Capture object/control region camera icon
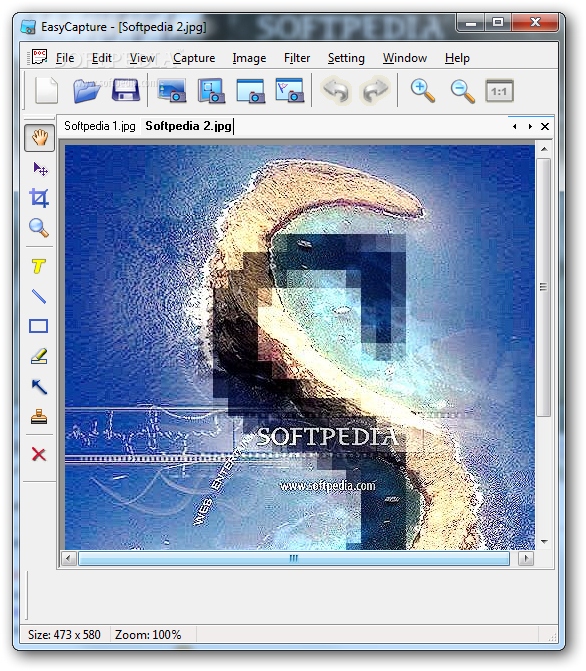 pos(211,90)
